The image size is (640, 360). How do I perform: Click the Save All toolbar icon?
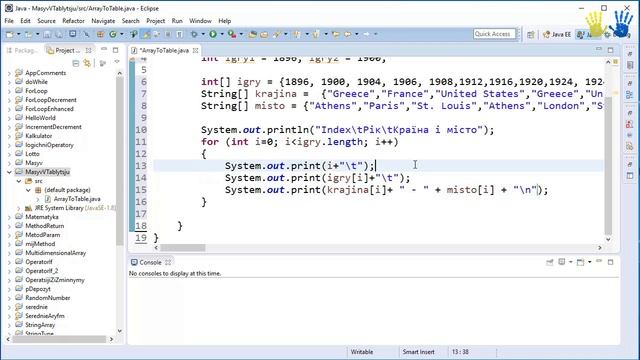pos(59,34)
